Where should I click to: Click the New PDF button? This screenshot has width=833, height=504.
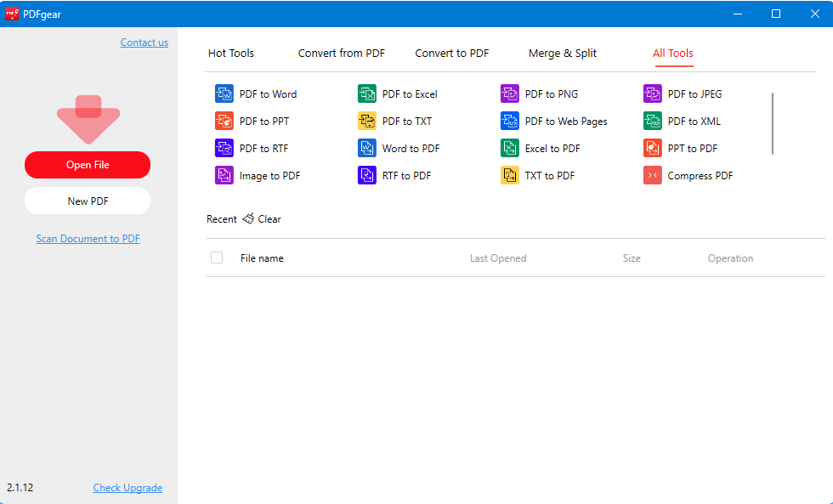[88, 201]
